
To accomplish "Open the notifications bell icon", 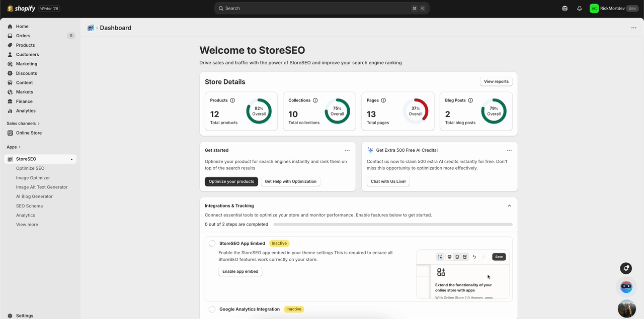I will 579,8.
